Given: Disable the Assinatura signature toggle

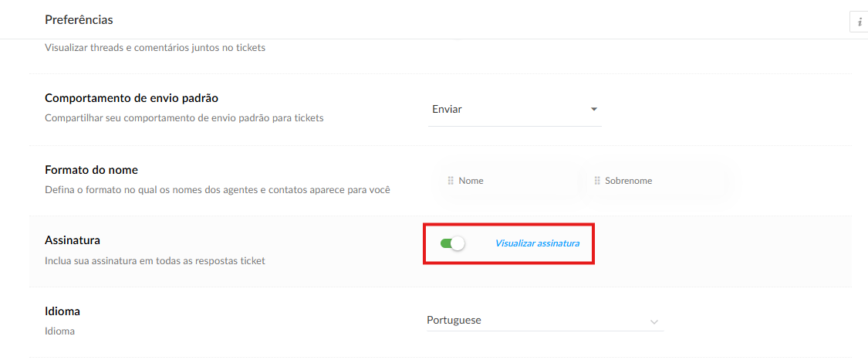Looking at the screenshot, I should coord(453,243).
